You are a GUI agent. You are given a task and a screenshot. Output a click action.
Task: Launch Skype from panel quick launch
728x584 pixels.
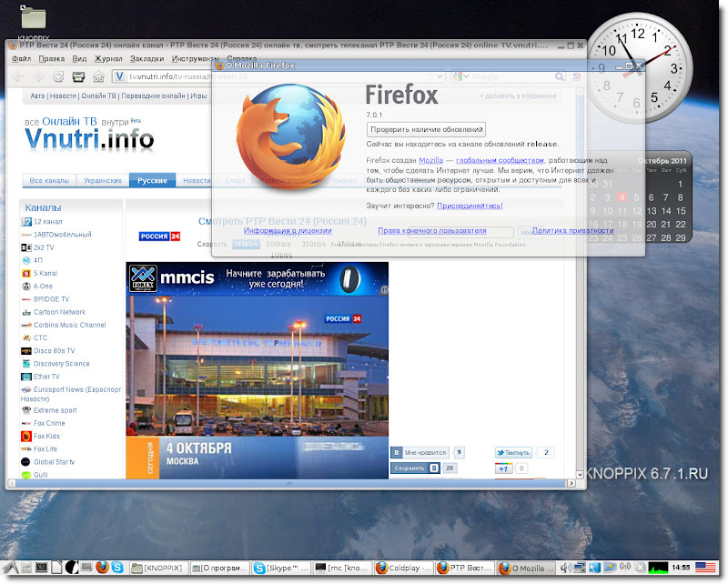(x=117, y=568)
